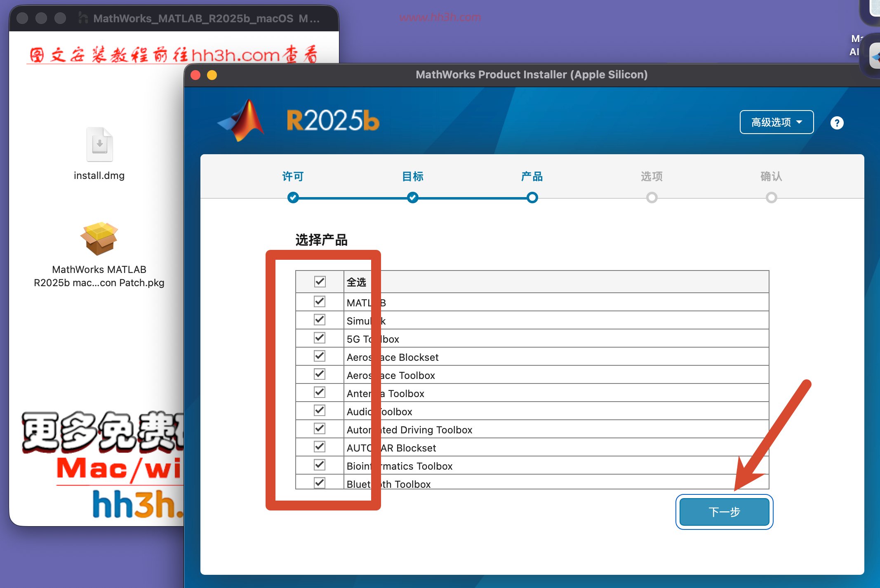This screenshot has height=588, width=880.
Task: Click the 全选 header label
Action: coord(356,282)
